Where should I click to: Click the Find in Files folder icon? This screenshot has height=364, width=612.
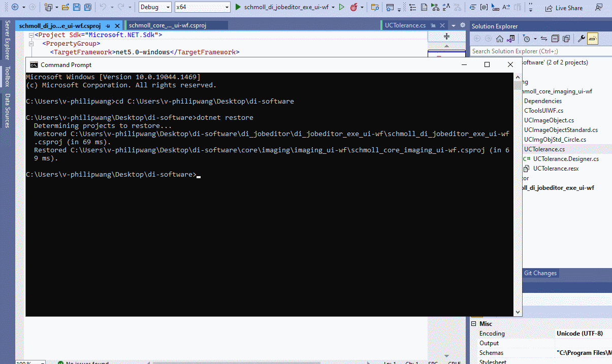(x=375, y=7)
